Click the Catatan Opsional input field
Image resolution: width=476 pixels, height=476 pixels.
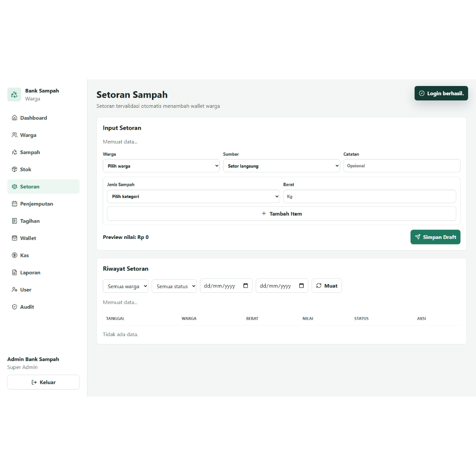(x=402, y=166)
